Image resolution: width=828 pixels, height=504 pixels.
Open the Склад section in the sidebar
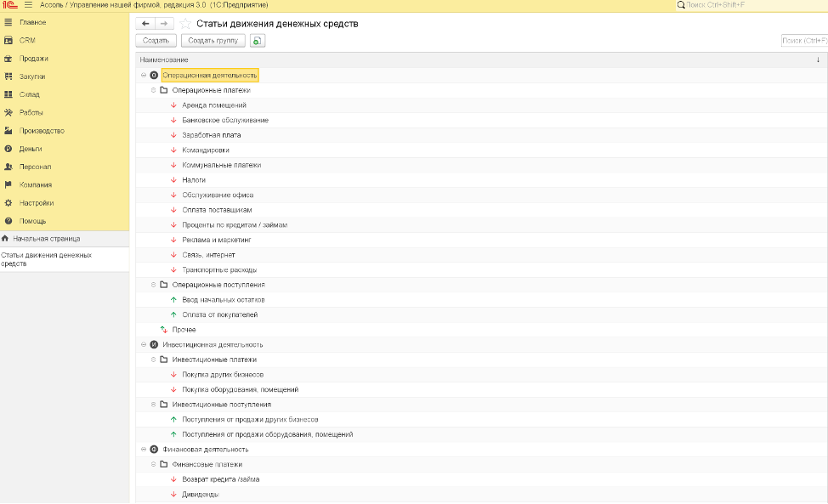30,94
